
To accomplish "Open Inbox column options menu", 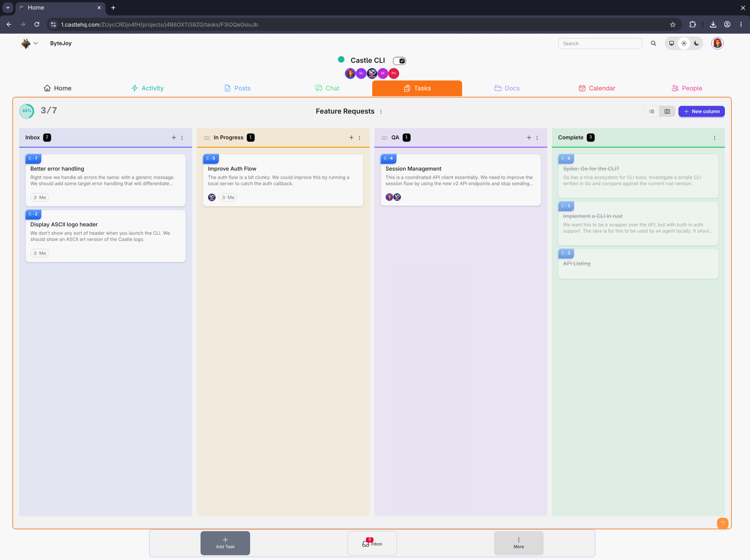I will (x=182, y=138).
